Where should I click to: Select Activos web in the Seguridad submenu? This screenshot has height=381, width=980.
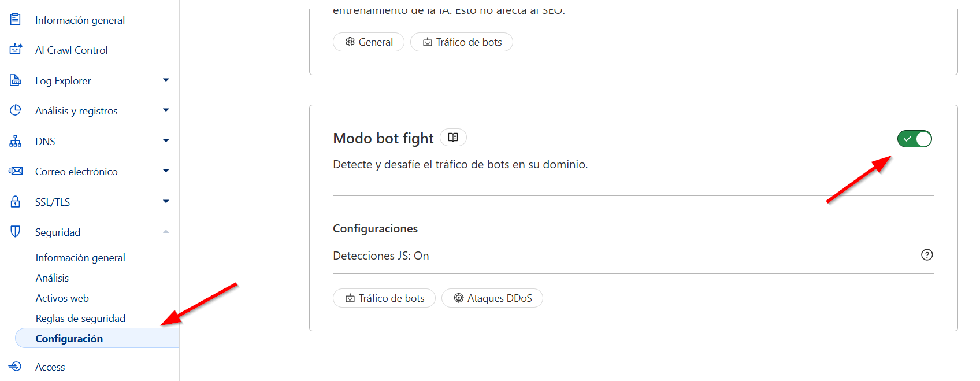62,298
